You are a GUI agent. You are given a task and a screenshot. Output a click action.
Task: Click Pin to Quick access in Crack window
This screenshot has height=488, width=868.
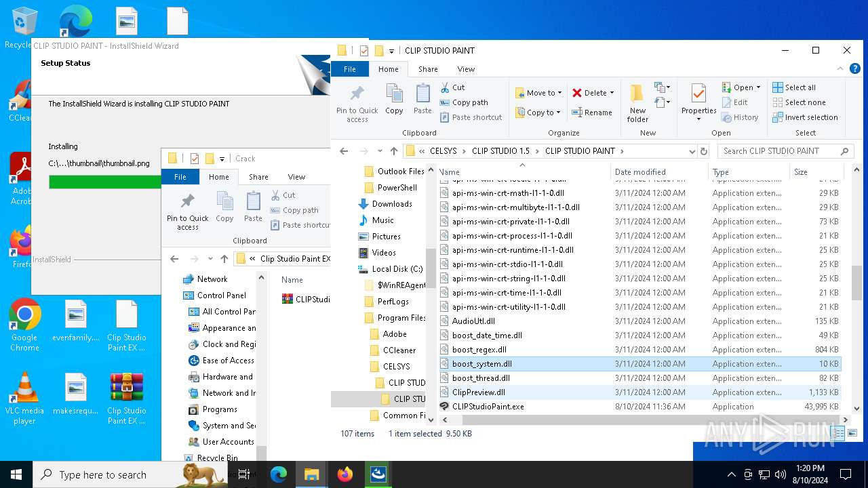(188, 211)
